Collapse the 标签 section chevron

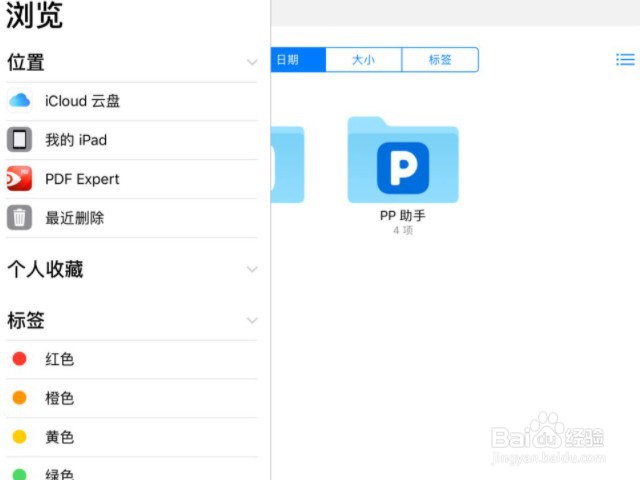coord(252,320)
